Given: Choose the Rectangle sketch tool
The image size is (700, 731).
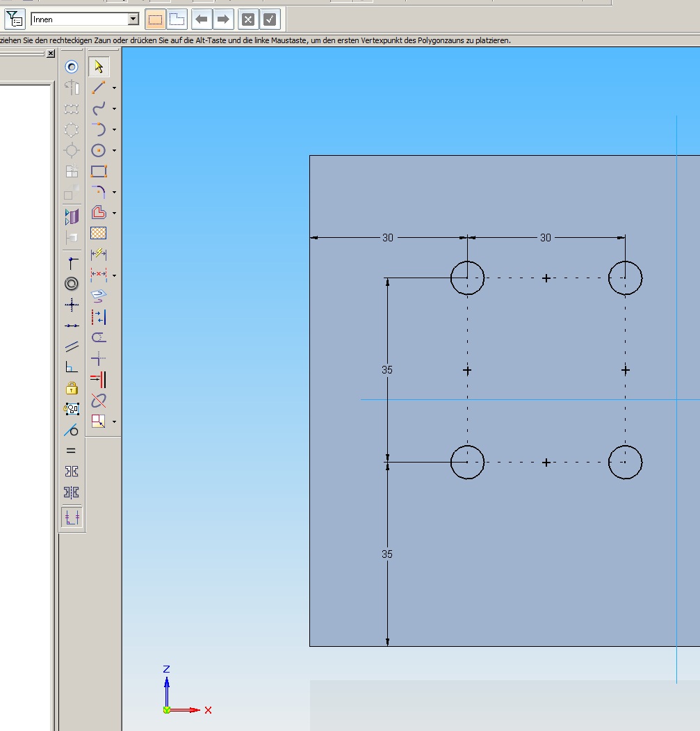Looking at the screenshot, I should pyautogui.click(x=98, y=171).
